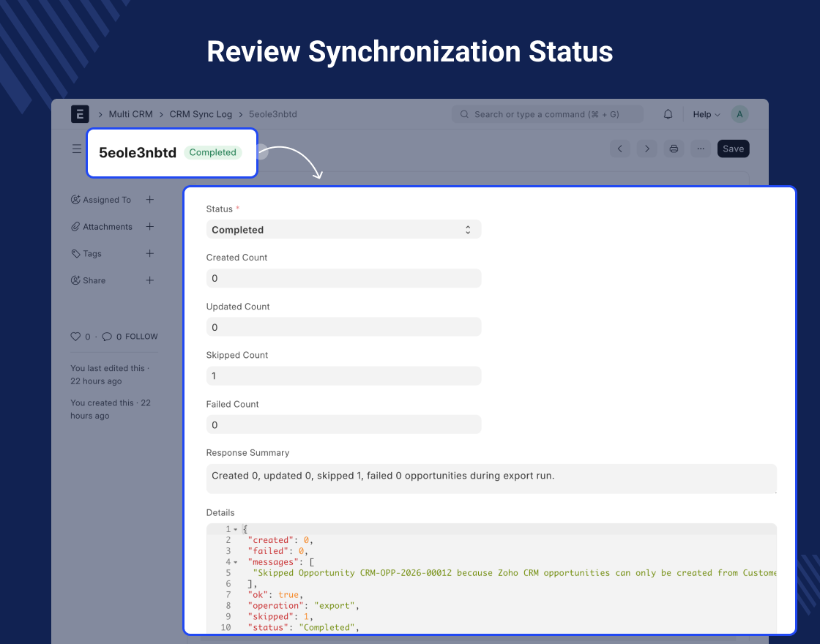This screenshot has width=820, height=644.
Task: Add a new attachment via plus
Action: click(x=149, y=226)
